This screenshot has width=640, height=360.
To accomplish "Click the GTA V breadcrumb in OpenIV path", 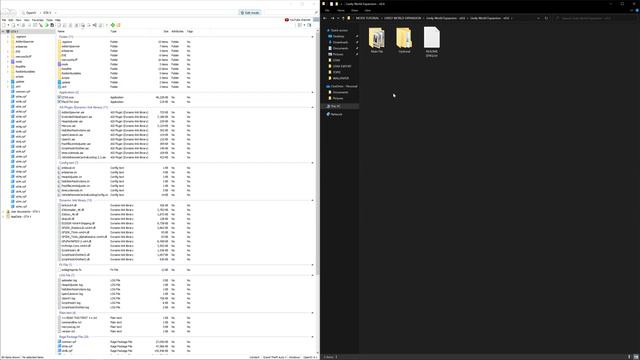I will (x=47, y=13).
